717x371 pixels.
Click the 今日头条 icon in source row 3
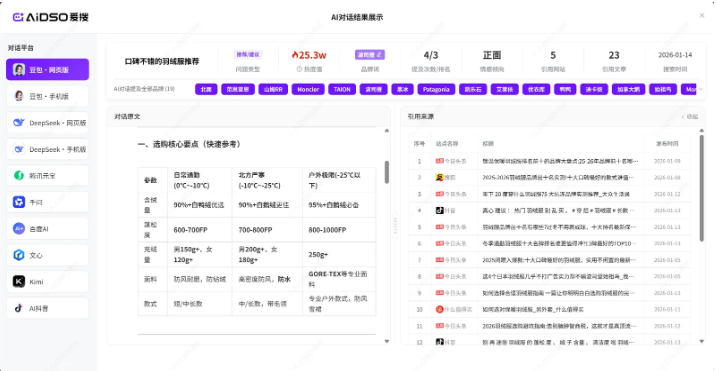440,194
